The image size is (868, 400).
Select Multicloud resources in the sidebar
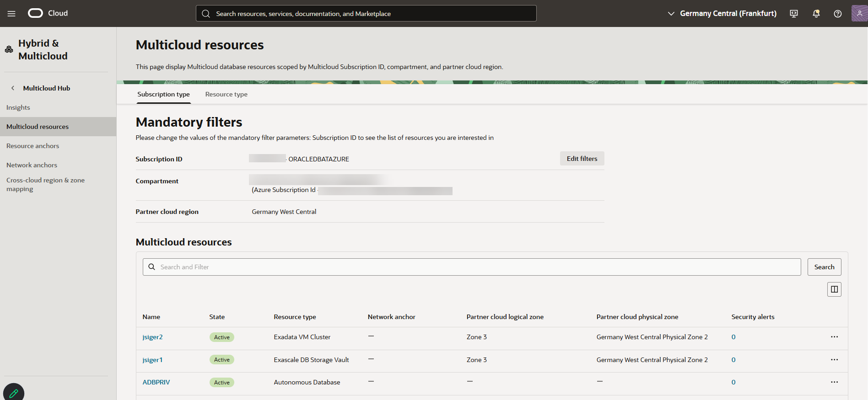pos(58,127)
